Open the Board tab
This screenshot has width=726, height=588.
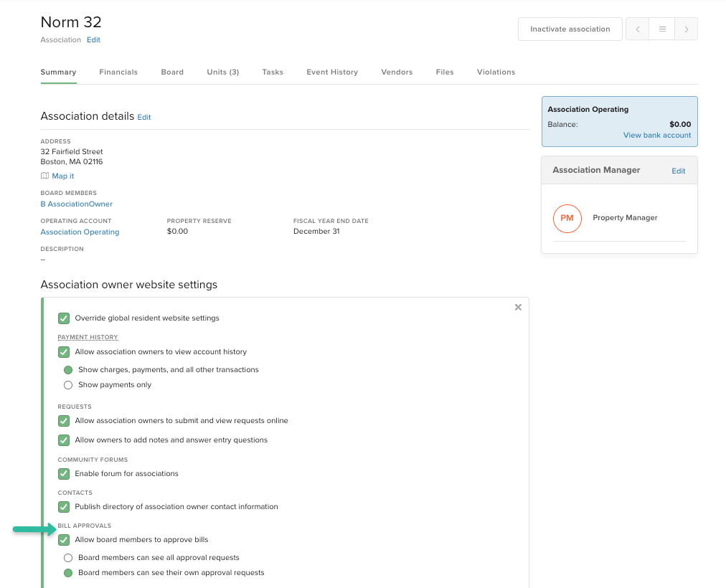[172, 72]
